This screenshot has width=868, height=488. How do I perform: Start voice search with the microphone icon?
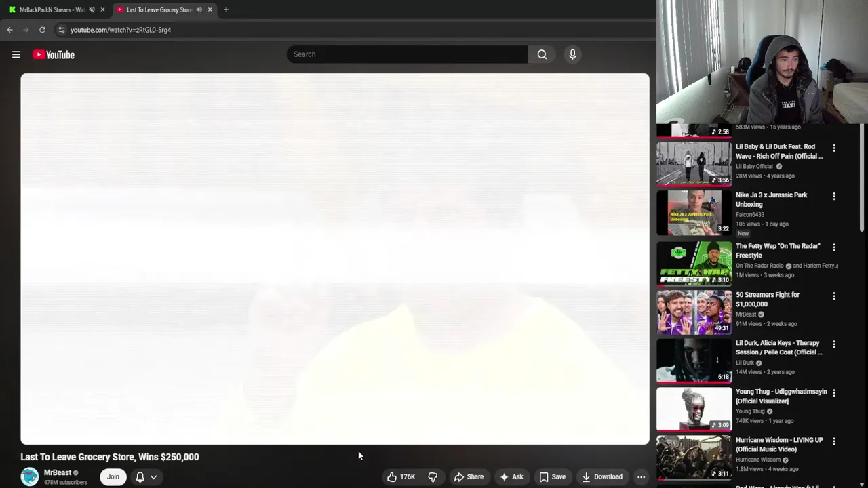coord(572,54)
